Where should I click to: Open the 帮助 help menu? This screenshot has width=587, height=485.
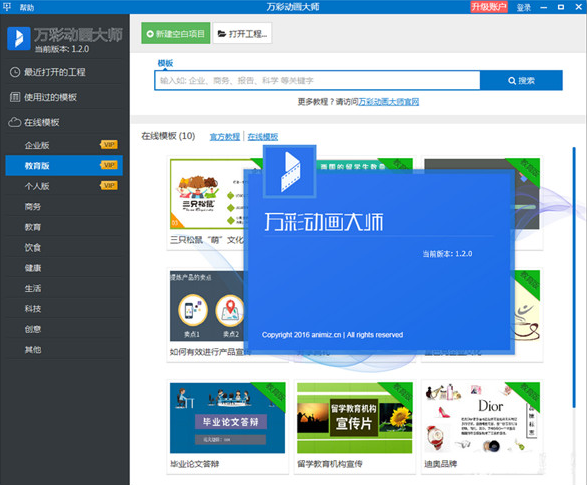click(27, 7)
